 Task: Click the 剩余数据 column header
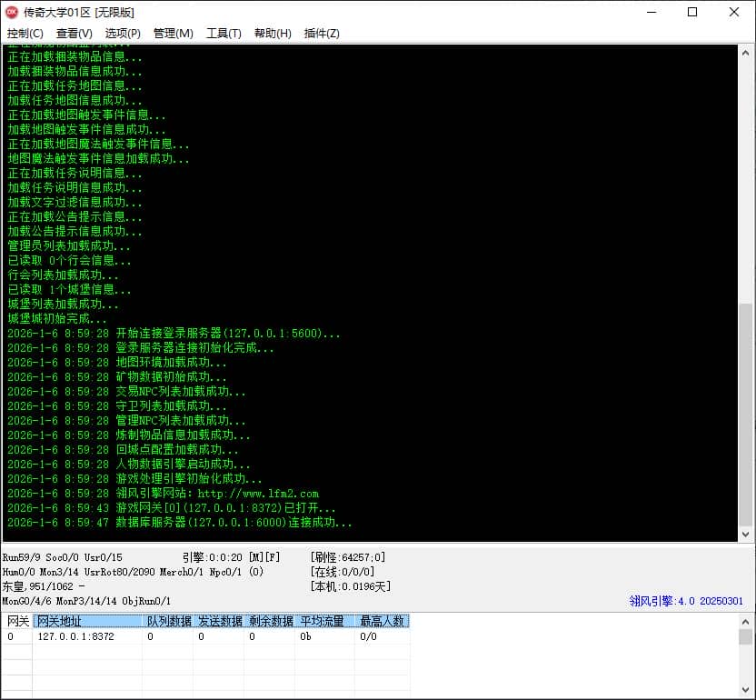(x=271, y=621)
